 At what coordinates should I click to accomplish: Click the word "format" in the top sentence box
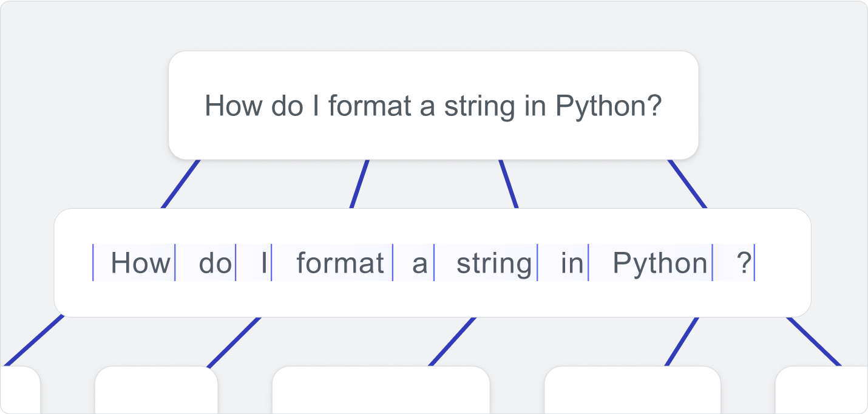point(370,106)
